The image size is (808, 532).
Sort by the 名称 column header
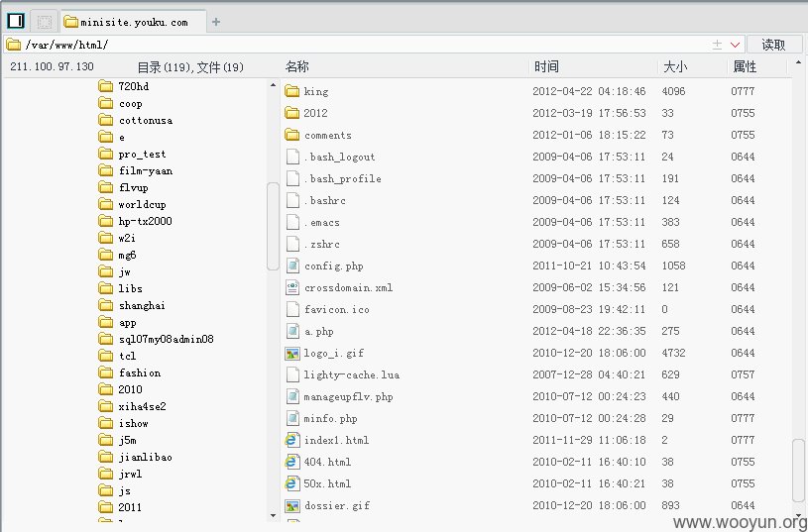[297, 66]
